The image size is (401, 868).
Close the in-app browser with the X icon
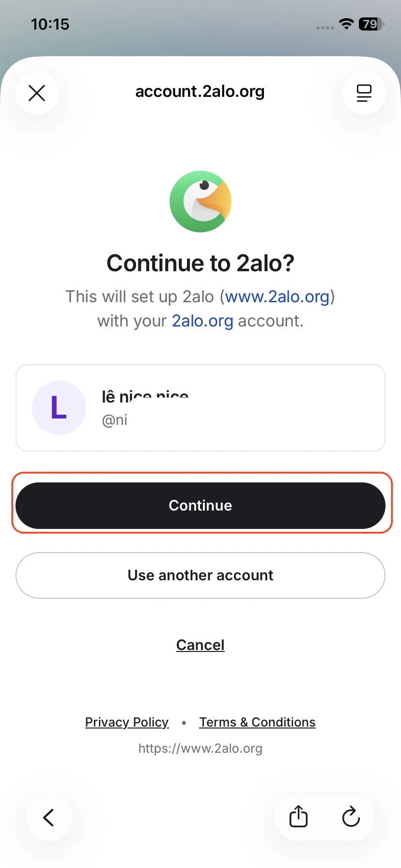tap(36, 93)
